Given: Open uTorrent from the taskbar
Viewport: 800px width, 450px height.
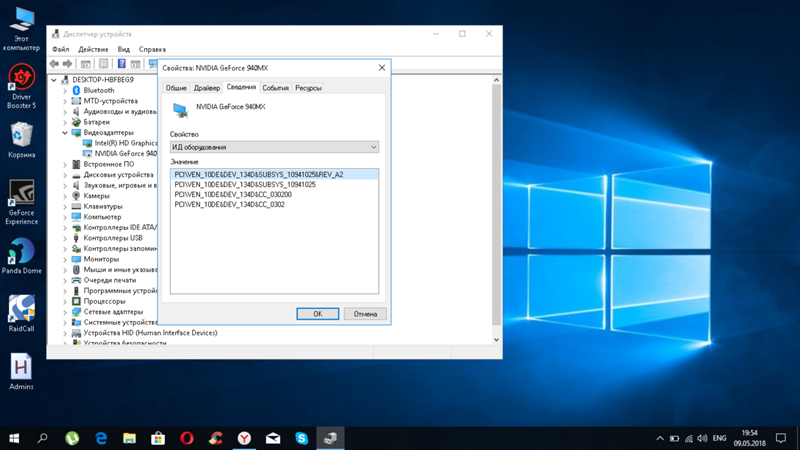Looking at the screenshot, I should pyautogui.click(x=72, y=438).
